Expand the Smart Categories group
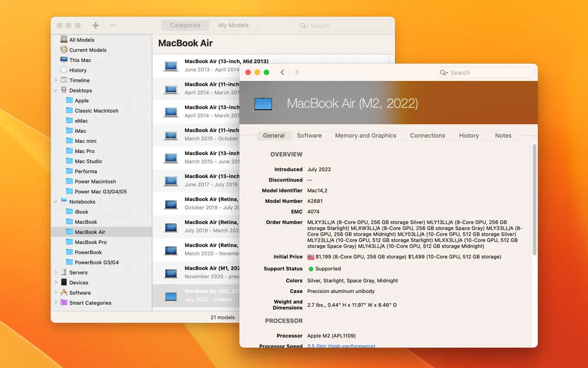588x368 pixels. pos(56,303)
